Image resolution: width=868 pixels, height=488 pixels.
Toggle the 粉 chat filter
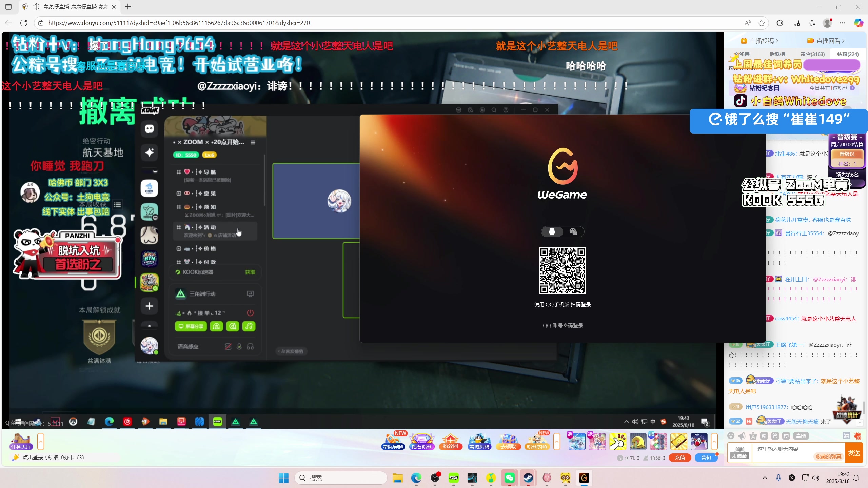click(764, 436)
